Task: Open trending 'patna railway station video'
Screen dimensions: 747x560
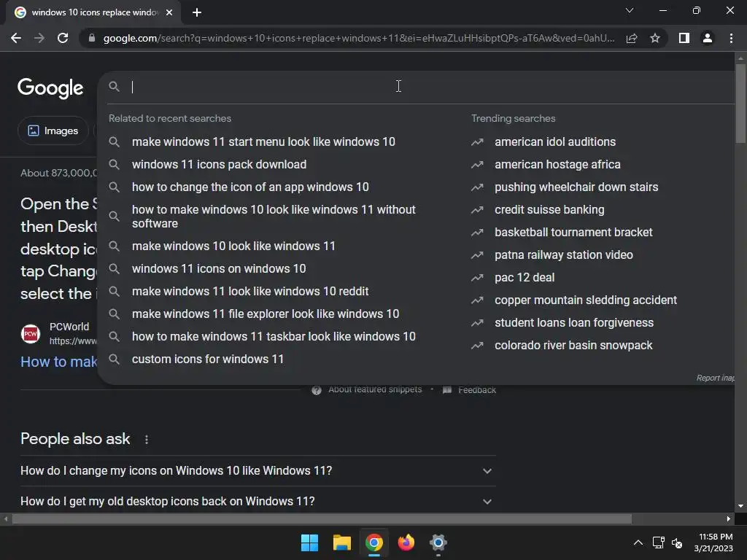Action: click(564, 254)
